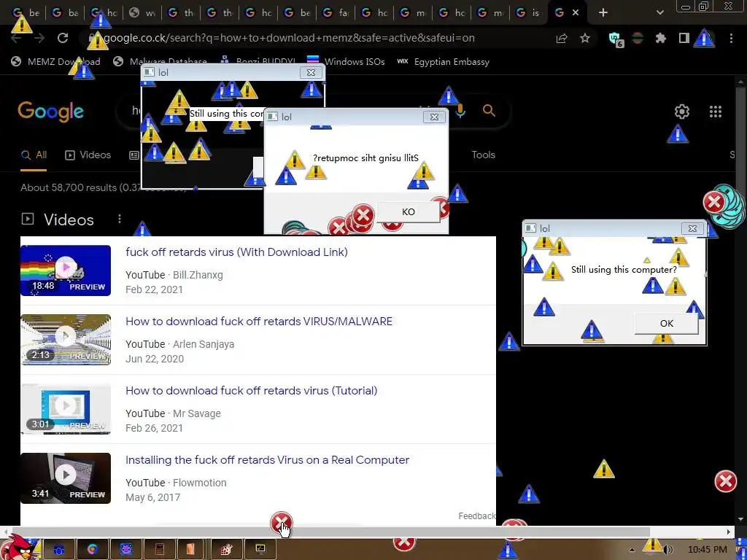Open the Videos section three-dot options
This screenshot has height=560, width=747.
tap(119, 219)
